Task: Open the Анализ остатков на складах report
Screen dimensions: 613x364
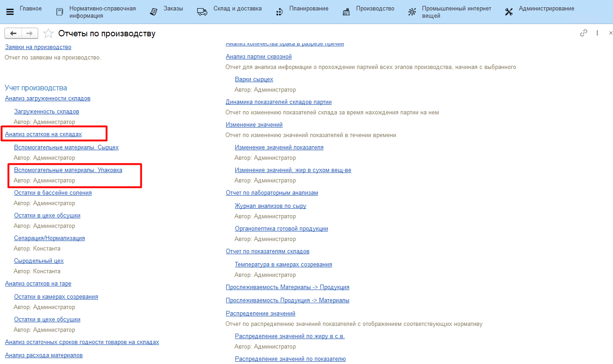Action: coord(43,134)
